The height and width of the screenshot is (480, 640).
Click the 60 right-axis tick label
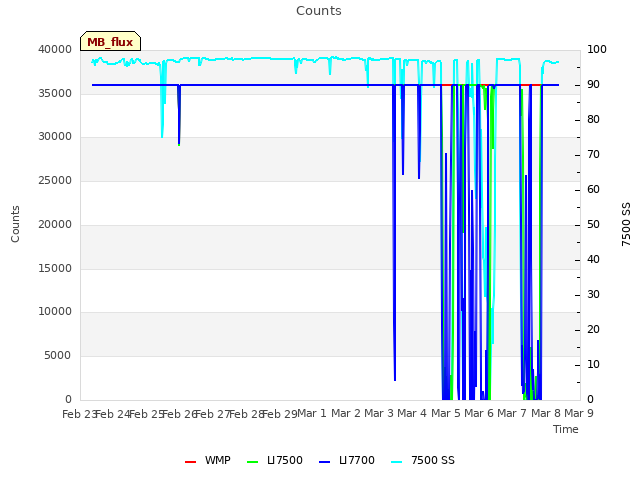coord(593,189)
